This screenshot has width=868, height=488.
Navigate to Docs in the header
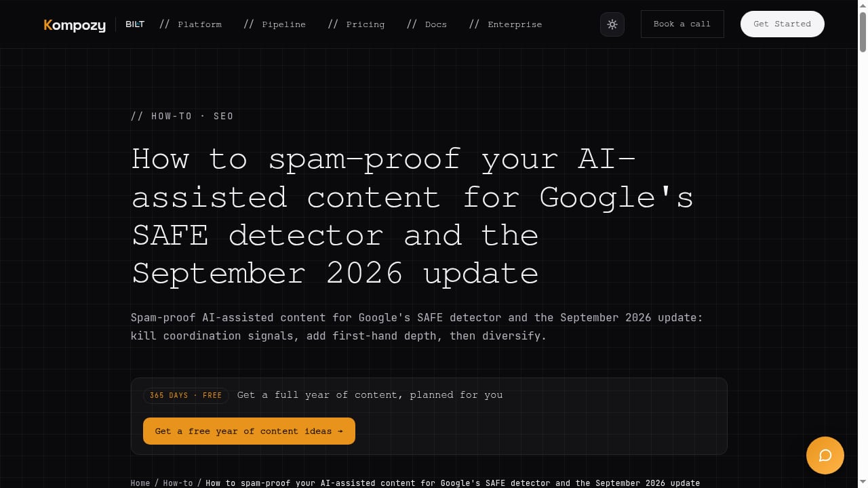tap(427, 24)
